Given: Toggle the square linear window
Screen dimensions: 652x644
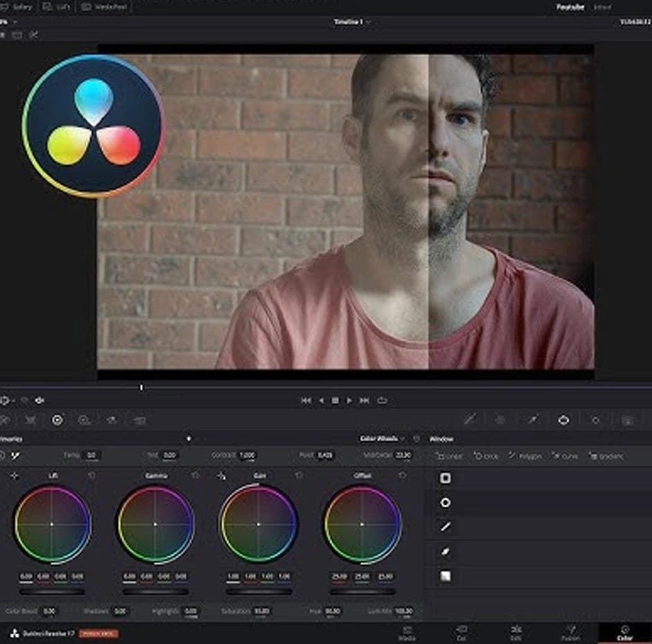Looking at the screenshot, I should [x=445, y=478].
